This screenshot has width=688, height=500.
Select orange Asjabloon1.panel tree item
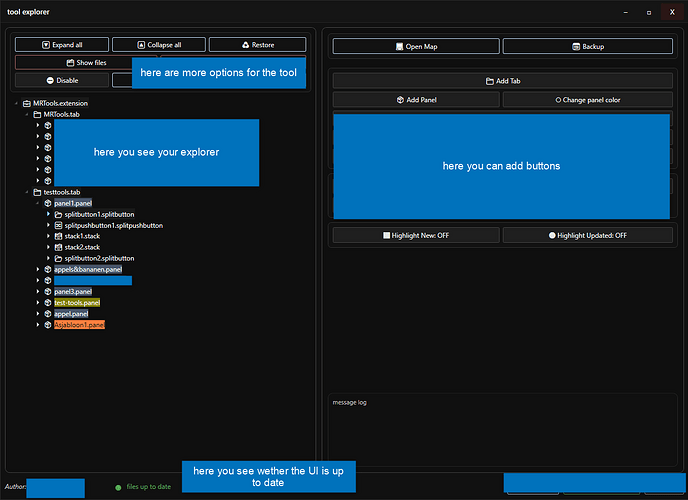[79, 325]
